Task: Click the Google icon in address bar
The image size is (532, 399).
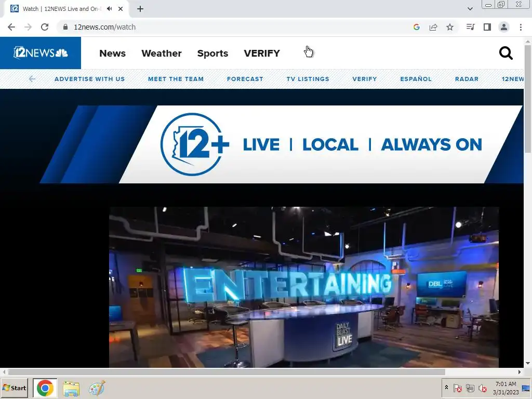Action: point(416,27)
